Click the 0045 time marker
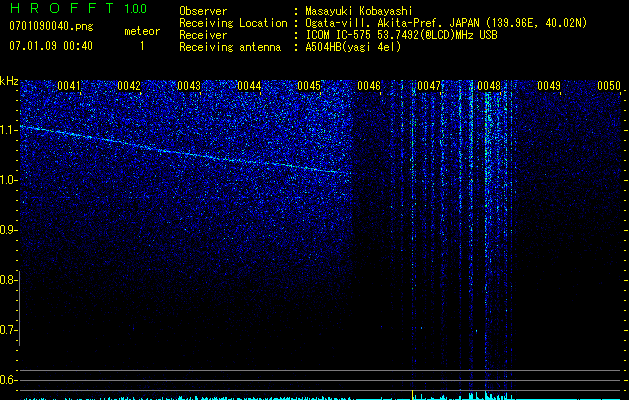Screen dimensions: 629x400 (x=309, y=86)
